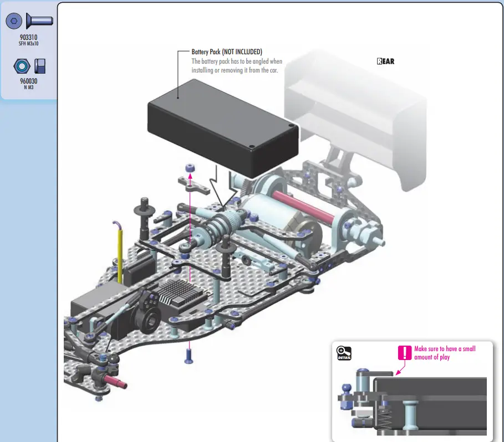This screenshot has height=442, width=504.
Task: Click the Battery Pack (NOT INCLUDED) label
Action: (226, 52)
